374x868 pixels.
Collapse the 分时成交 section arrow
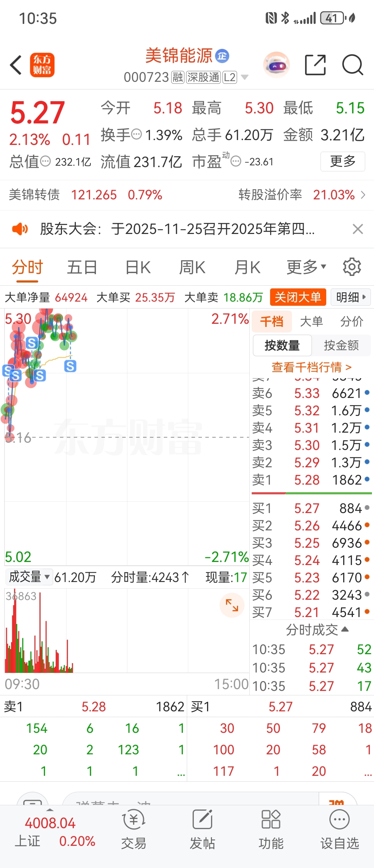click(345, 629)
